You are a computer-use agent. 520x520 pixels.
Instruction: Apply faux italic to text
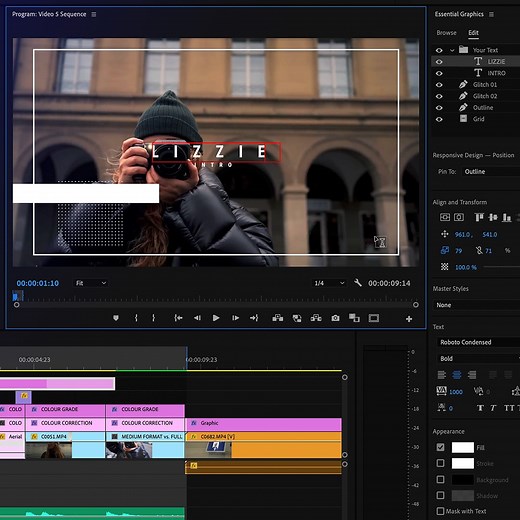493,408
